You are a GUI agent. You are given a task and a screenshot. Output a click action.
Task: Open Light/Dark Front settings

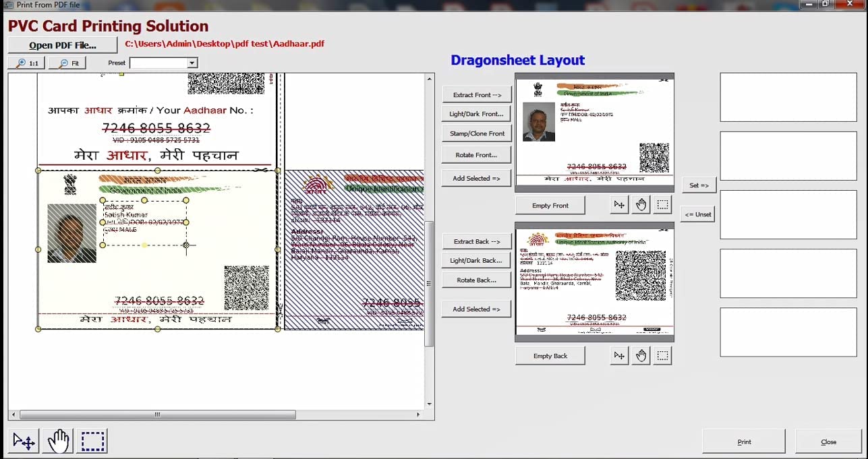click(477, 114)
